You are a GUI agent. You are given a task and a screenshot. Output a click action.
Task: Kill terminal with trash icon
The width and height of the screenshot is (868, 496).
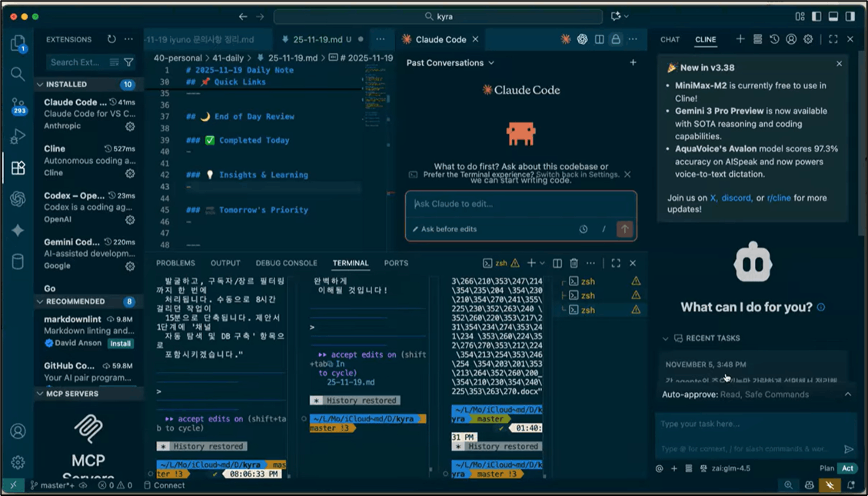(574, 263)
